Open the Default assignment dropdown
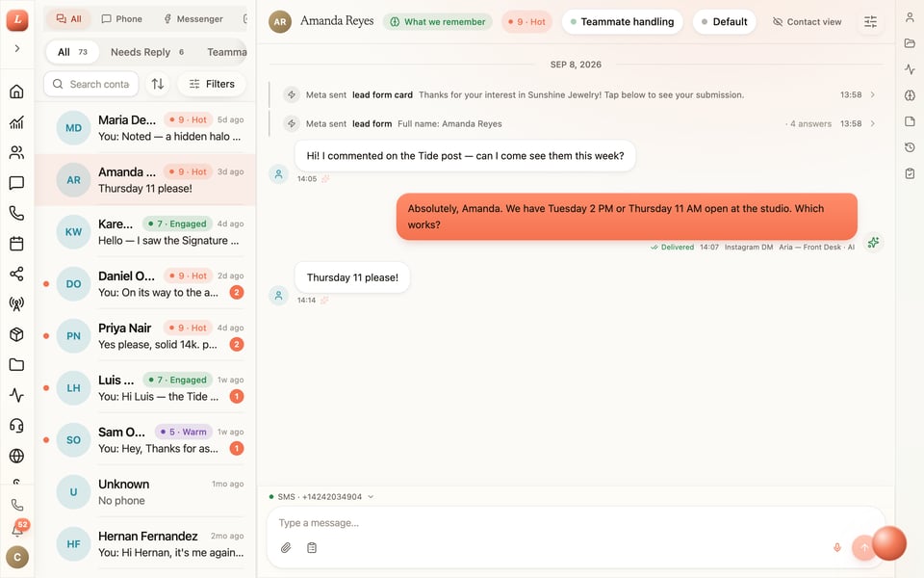Image resolution: width=924 pixels, height=578 pixels. tap(724, 22)
